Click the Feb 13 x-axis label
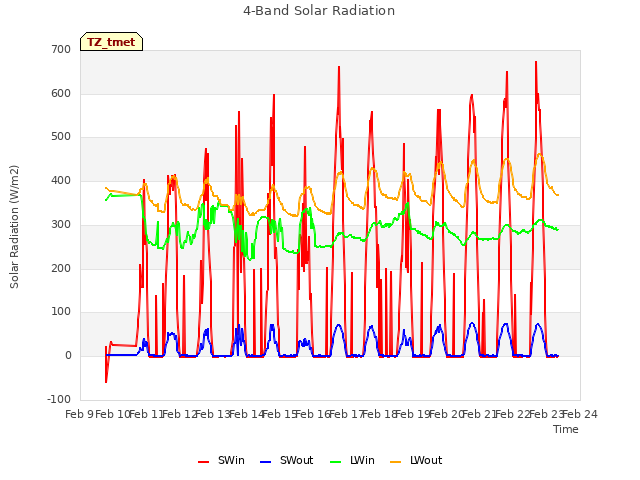Viewport: 640px width, 480px height. click(213, 414)
